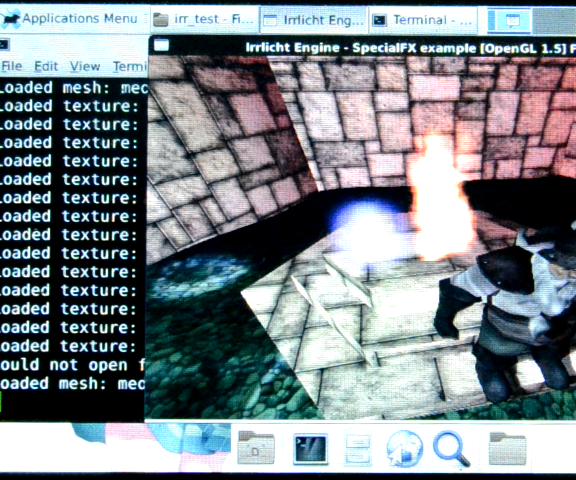Click the 'ould not open f' terminal line
Screen dimensions: 576x480
72,365
